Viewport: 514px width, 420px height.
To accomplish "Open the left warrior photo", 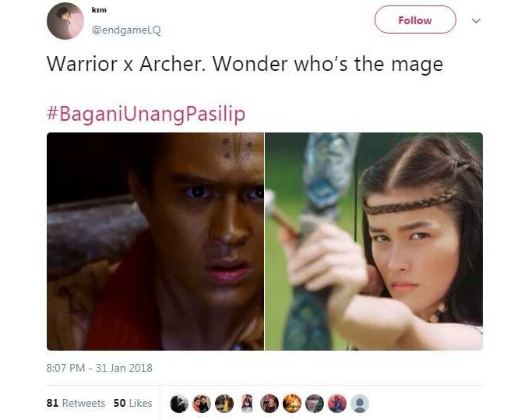I will tap(156, 242).
